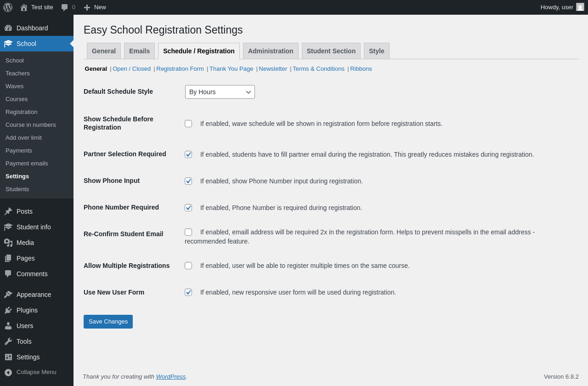
Task: Open Teachers in School submenu
Action: [x=37, y=74]
